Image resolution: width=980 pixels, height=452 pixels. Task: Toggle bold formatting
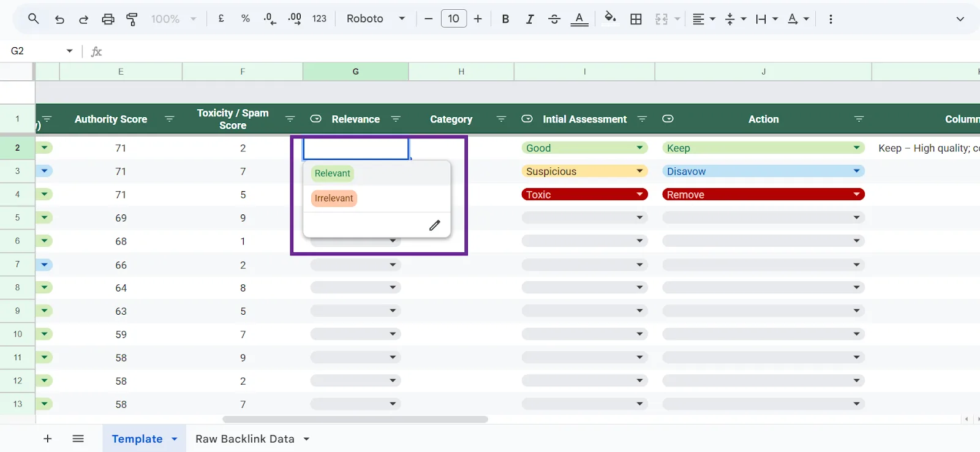505,19
